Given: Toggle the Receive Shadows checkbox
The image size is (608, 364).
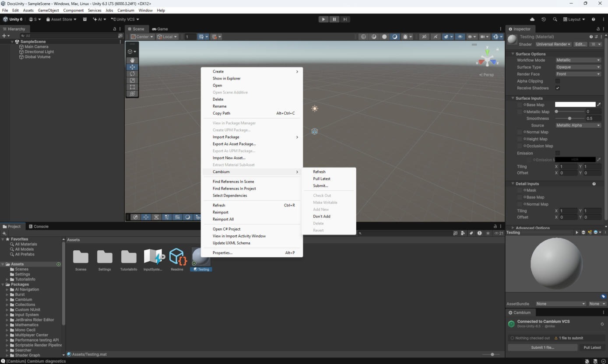Looking at the screenshot, I should click(x=558, y=88).
